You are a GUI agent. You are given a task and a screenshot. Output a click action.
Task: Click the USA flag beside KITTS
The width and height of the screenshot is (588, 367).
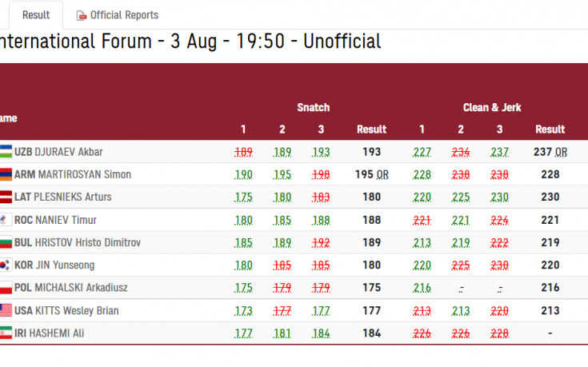coord(6,310)
